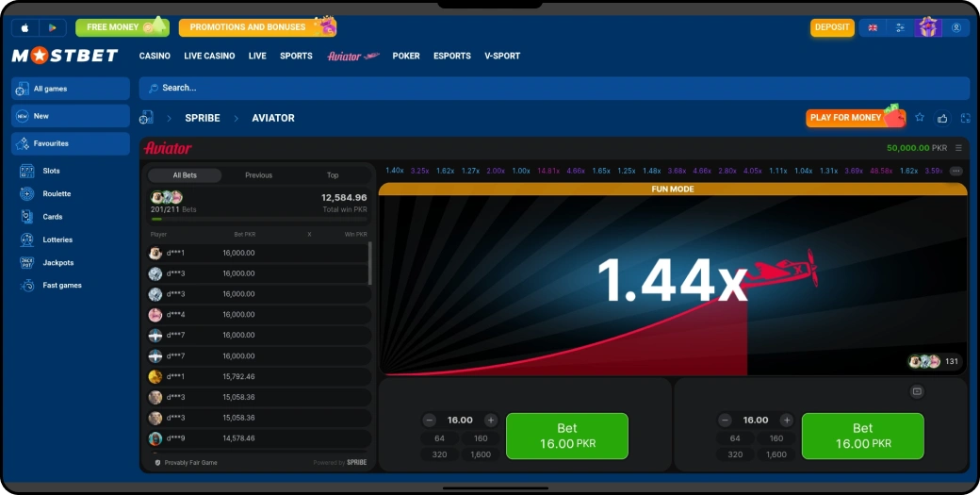Click SPRIBE breadcrumb link
This screenshot has width=980, height=495.
[x=203, y=118]
